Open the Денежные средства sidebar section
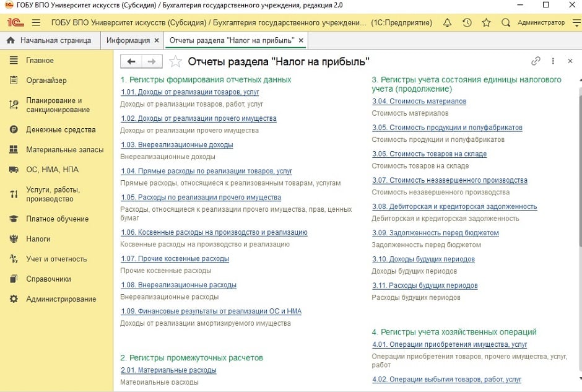This screenshot has width=582, height=392. 61,130
